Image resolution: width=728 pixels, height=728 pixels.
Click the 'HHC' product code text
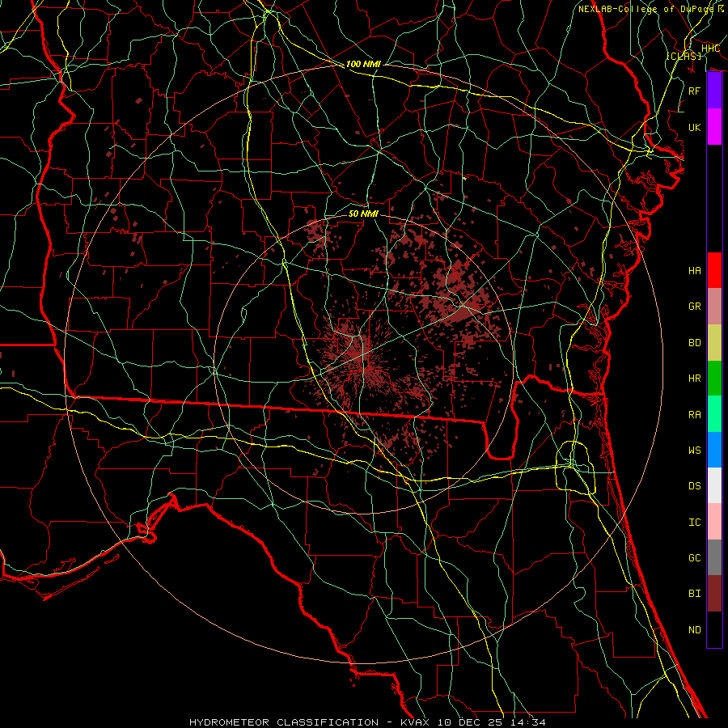coord(711,49)
